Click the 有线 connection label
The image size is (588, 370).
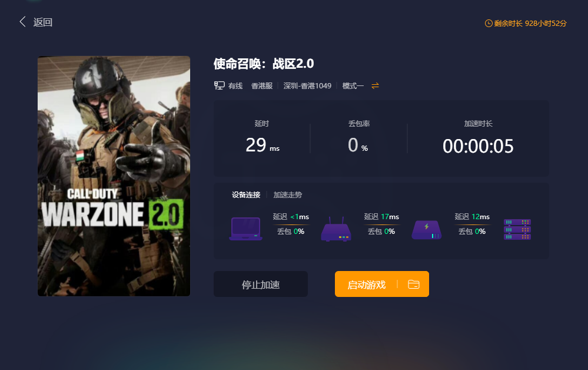[x=235, y=86]
